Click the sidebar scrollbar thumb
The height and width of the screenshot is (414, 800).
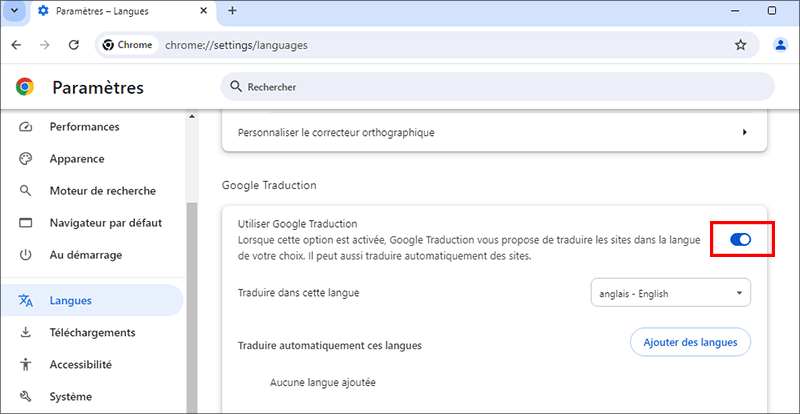pyautogui.click(x=192, y=308)
